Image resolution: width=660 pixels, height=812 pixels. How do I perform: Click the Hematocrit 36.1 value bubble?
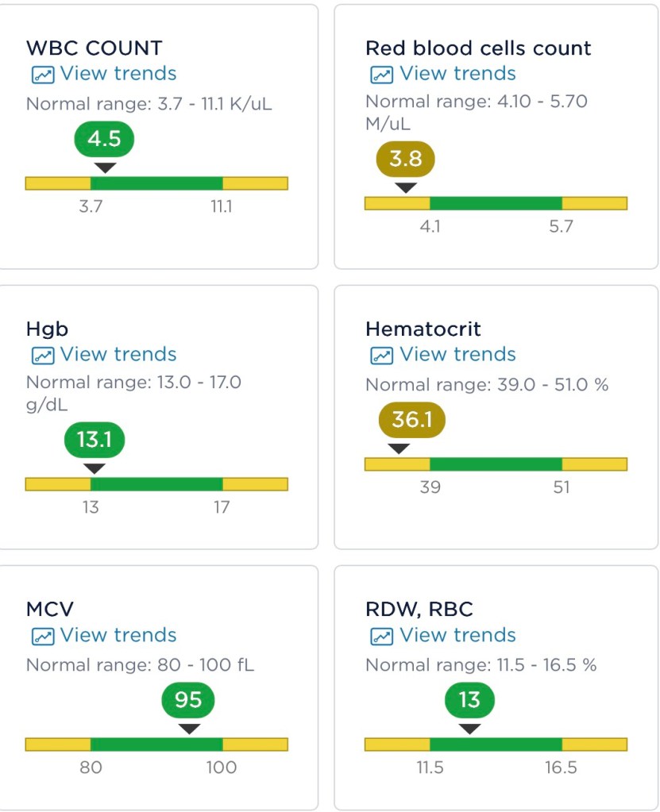(x=411, y=420)
